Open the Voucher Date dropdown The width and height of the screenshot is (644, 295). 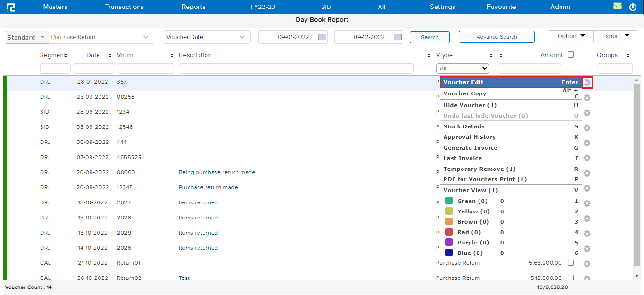click(242, 37)
